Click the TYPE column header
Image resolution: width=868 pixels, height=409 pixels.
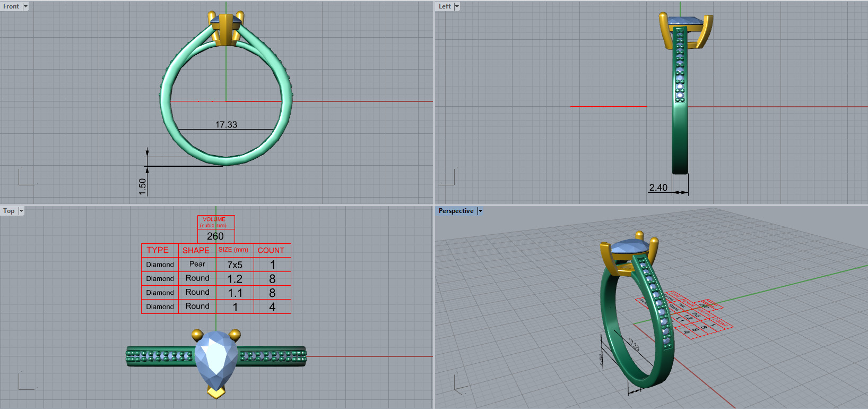pos(158,250)
